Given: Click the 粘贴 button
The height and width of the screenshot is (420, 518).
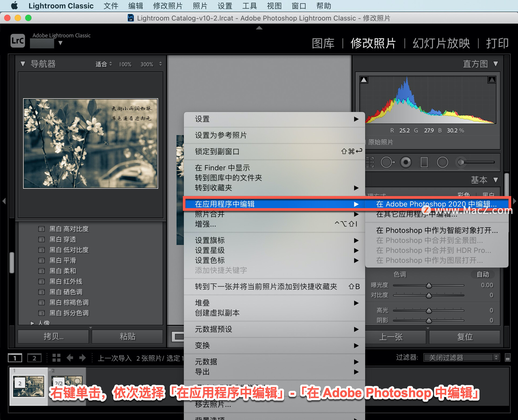Looking at the screenshot, I should pyautogui.click(x=127, y=337).
